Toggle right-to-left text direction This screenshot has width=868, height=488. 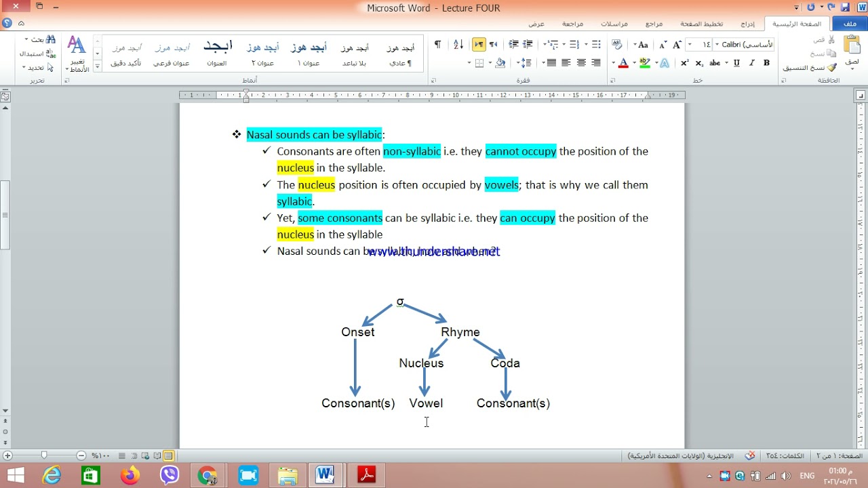pyautogui.click(x=493, y=45)
